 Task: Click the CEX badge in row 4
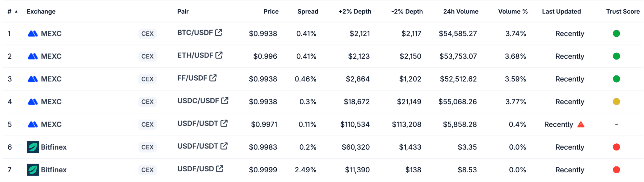[x=147, y=102]
